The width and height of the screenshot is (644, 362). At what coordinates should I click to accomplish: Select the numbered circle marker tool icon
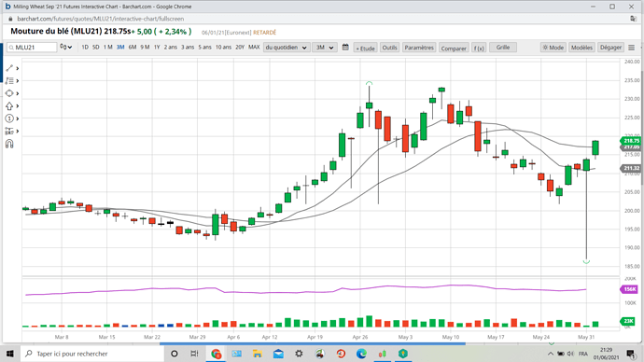coord(9,118)
